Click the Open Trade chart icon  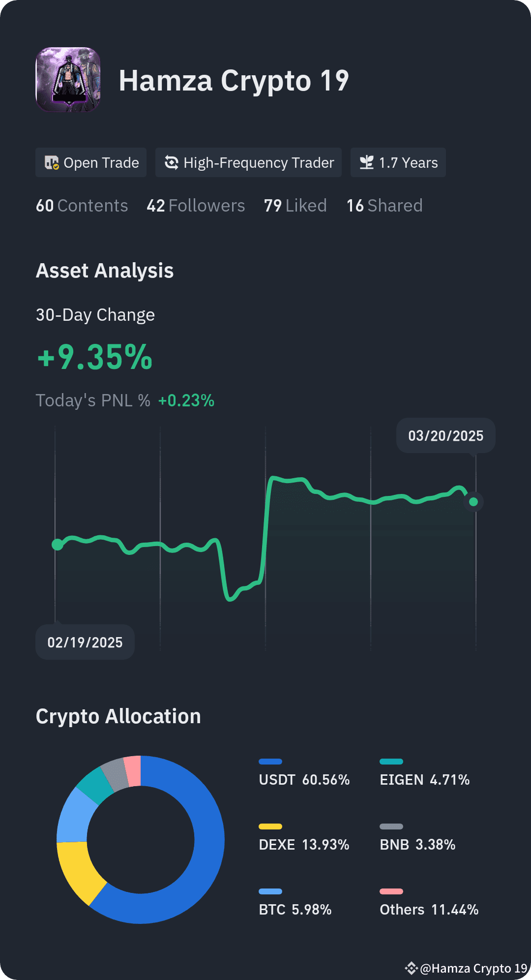[52, 163]
